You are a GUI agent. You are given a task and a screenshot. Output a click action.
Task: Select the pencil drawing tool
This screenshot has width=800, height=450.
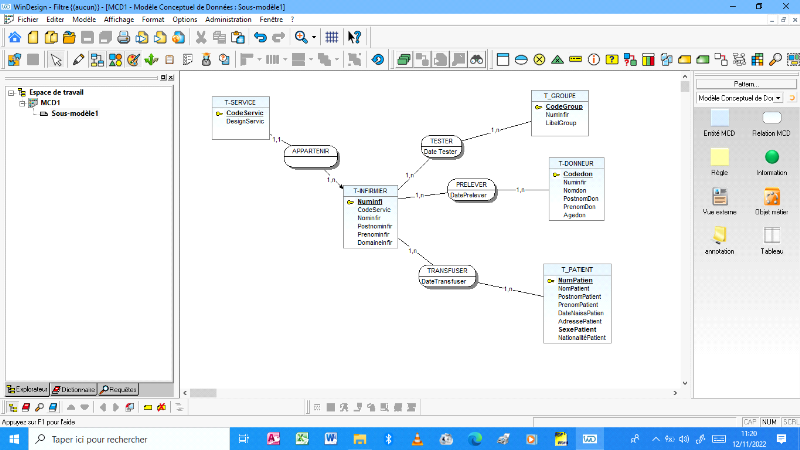78,59
